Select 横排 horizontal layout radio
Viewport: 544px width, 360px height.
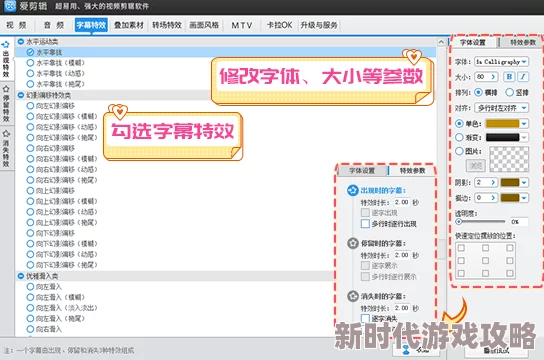(x=478, y=92)
